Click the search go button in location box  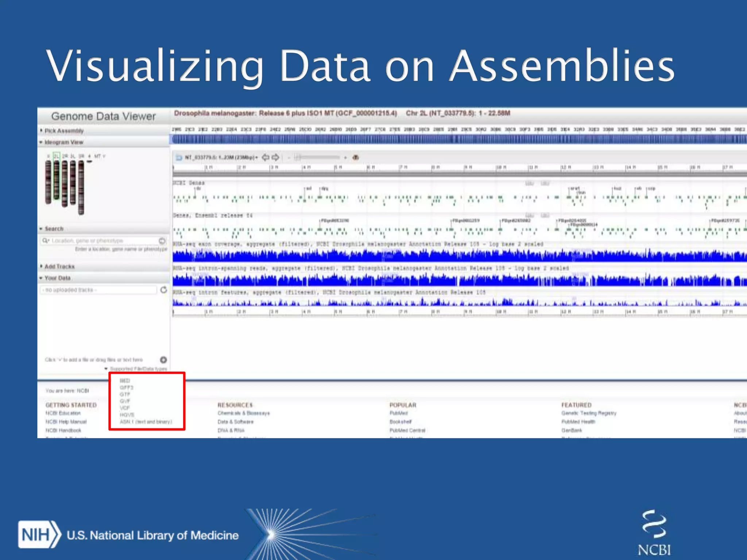coord(162,241)
